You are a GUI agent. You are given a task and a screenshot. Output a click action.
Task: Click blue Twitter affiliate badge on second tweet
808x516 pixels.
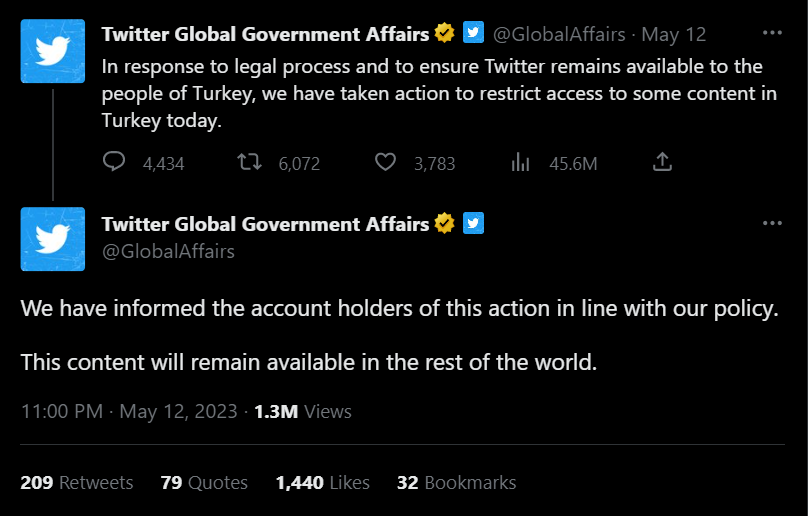pyautogui.click(x=474, y=223)
